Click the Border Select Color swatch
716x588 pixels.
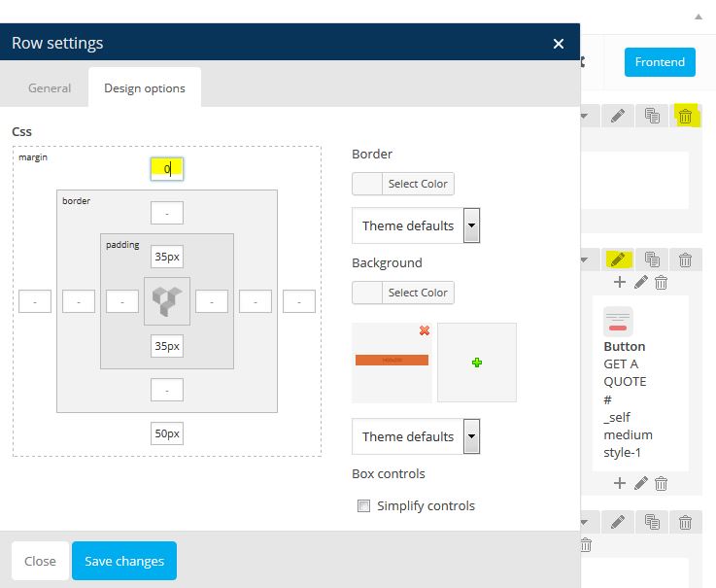click(x=367, y=184)
